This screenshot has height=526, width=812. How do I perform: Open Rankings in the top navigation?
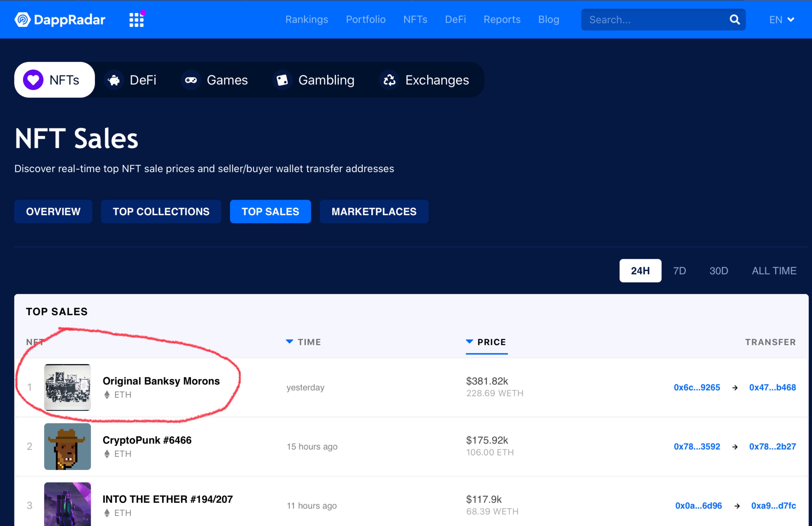point(307,19)
